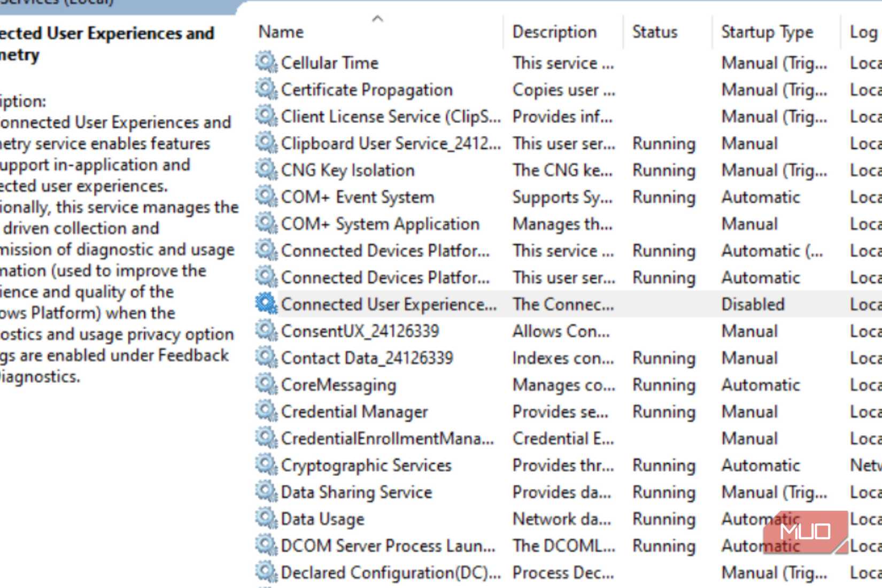This screenshot has height=588, width=882.
Task: Select the Clipboard User Service_2412... row
Action: 391,143
